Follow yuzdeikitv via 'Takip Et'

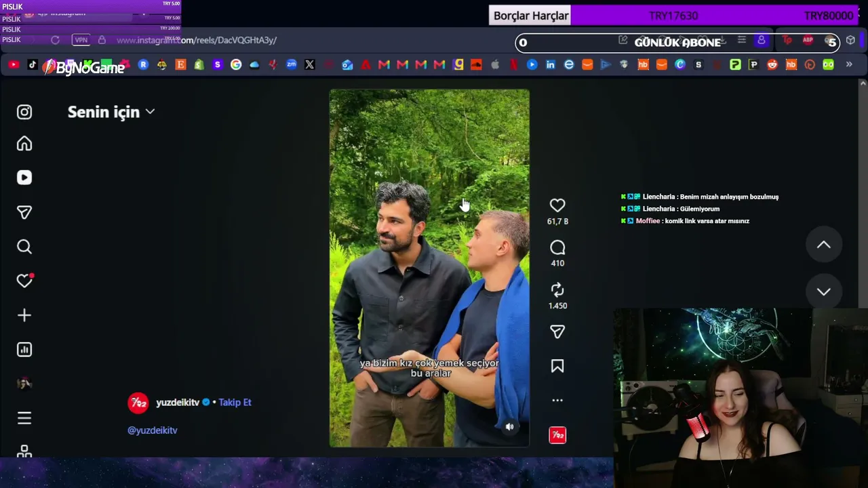point(235,403)
